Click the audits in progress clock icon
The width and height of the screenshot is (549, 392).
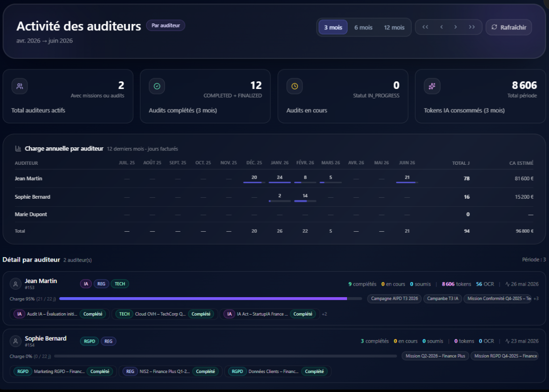point(295,86)
